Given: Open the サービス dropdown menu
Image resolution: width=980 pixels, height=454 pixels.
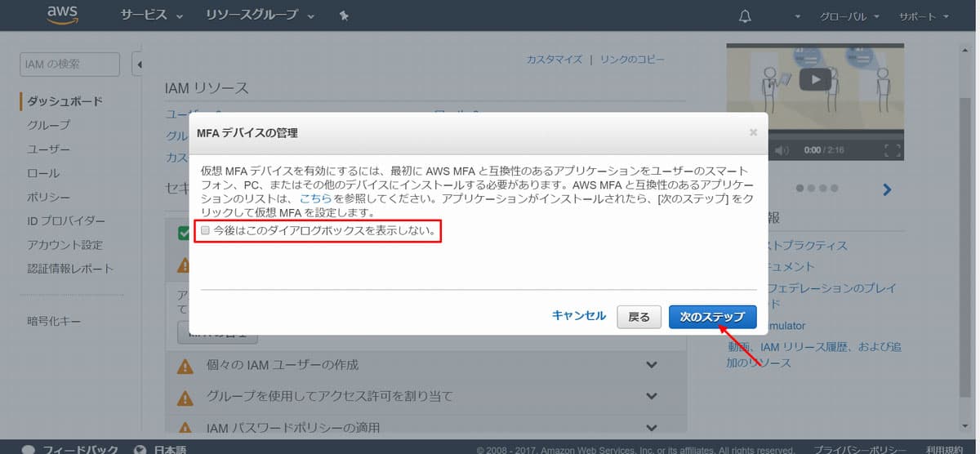Looking at the screenshot, I should coord(152,16).
